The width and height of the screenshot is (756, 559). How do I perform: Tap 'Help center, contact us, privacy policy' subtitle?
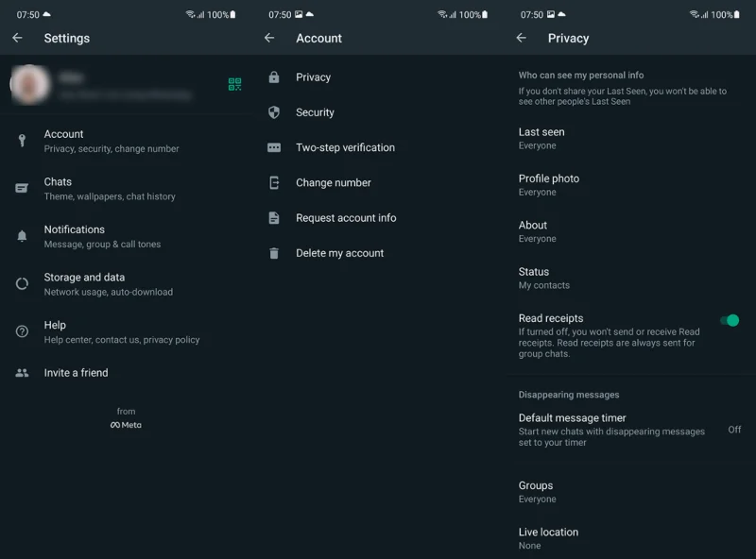click(x=122, y=340)
